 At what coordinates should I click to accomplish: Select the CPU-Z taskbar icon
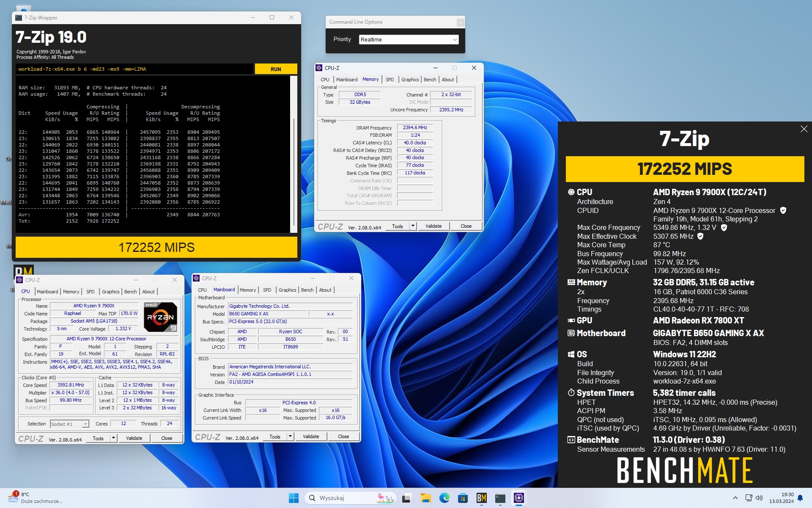pos(518,498)
